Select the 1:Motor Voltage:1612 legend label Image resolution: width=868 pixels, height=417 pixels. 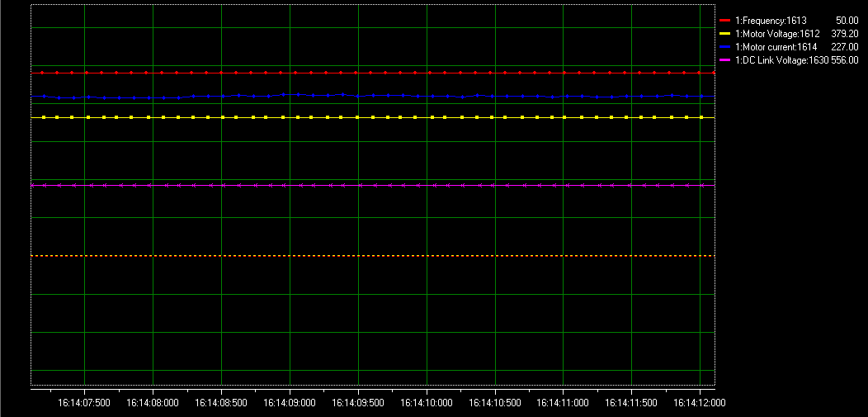[x=777, y=34]
